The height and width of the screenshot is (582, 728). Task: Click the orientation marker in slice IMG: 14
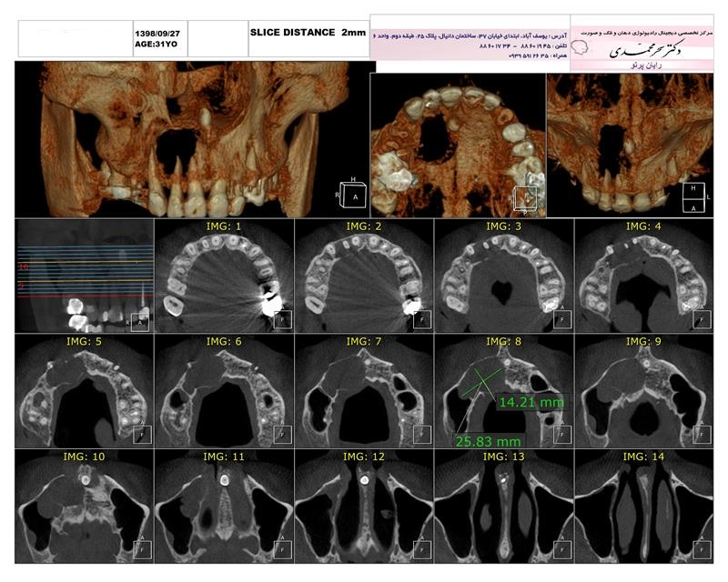coord(702,549)
